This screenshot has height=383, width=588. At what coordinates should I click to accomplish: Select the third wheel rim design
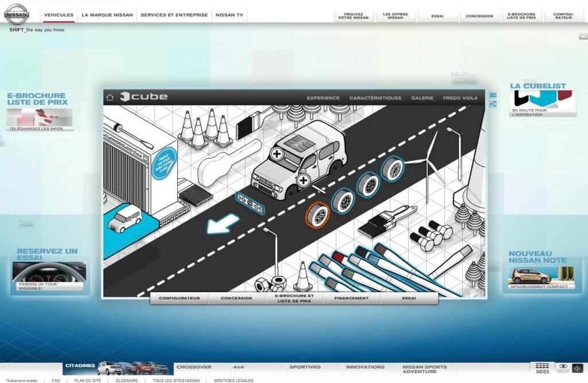(367, 184)
